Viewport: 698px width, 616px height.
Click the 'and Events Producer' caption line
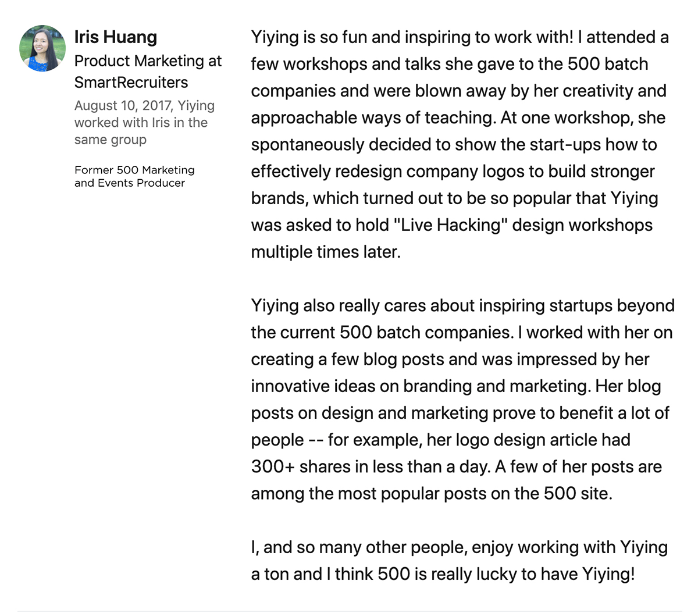pyautogui.click(x=130, y=183)
